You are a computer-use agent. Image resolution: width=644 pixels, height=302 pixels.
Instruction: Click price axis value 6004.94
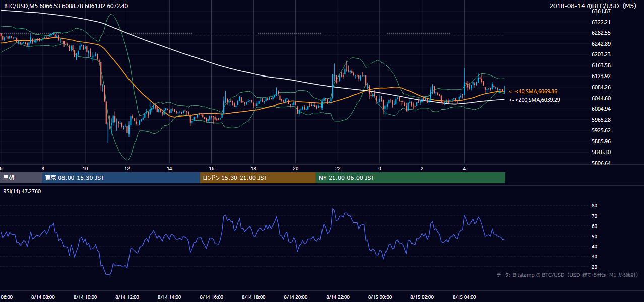tap(601, 109)
